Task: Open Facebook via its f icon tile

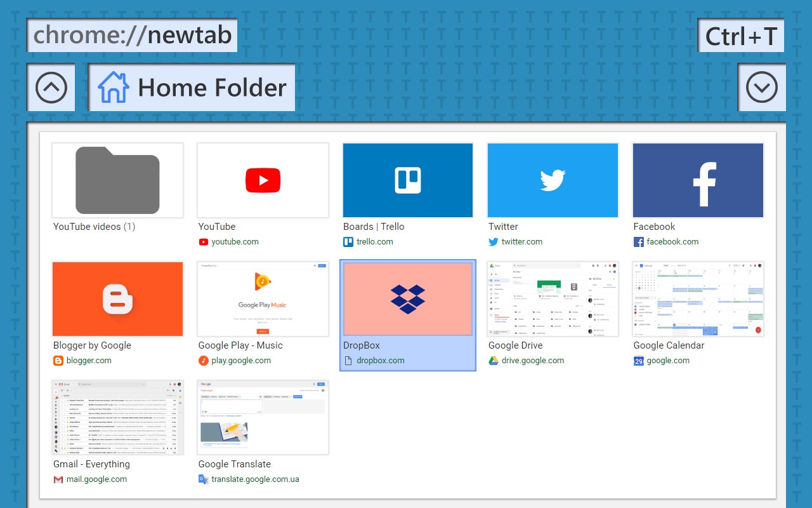Action: 697,180
